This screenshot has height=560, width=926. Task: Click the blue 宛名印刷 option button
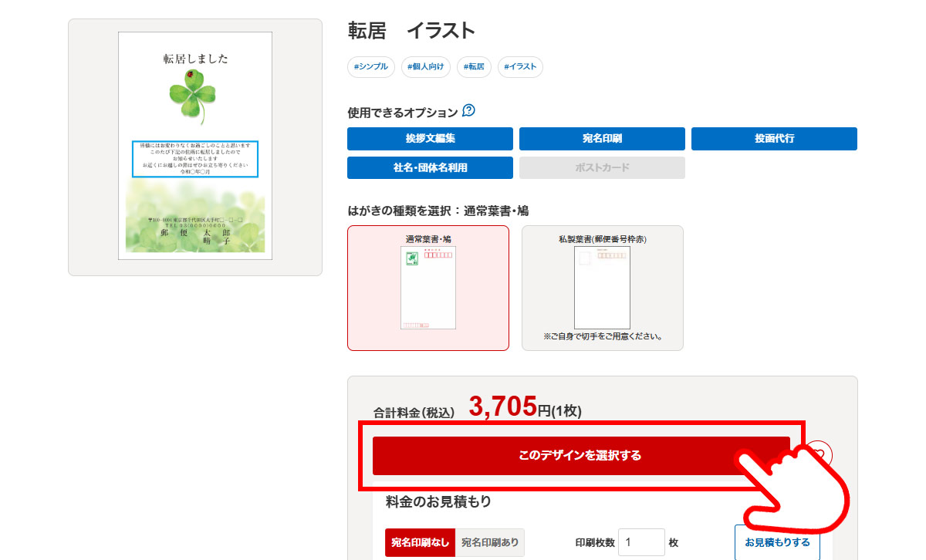(x=602, y=139)
